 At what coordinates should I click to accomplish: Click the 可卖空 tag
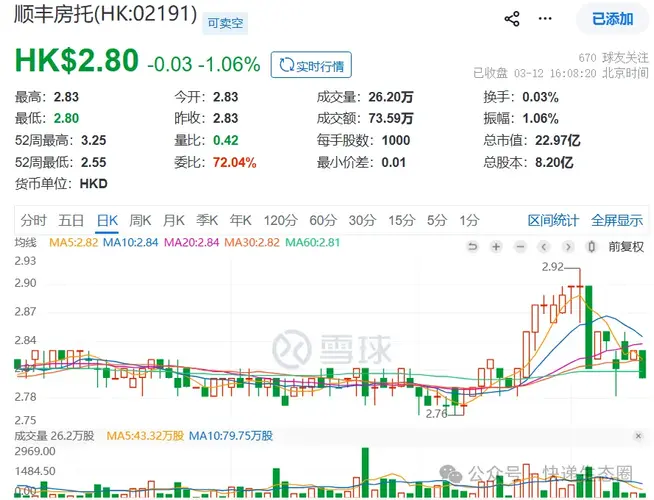pos(225,23)
